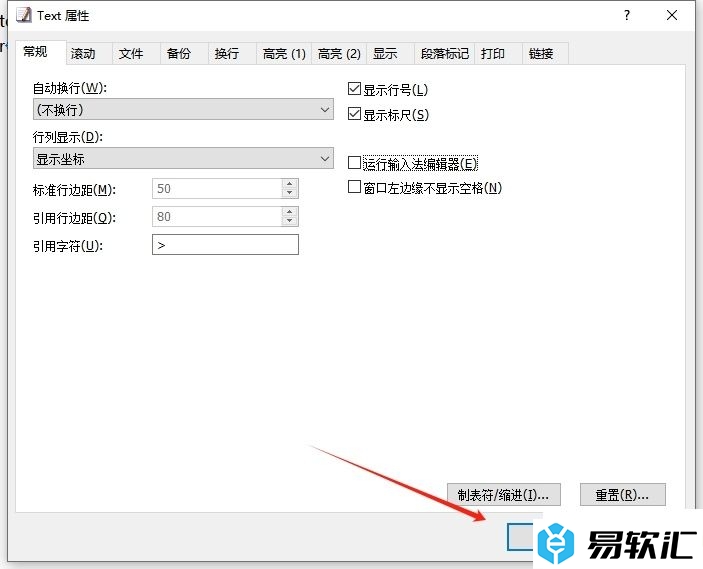The image size is (703, 569).
Task: Enable 运行输入法编辑器 checkbox
Action: coord(354,163)
